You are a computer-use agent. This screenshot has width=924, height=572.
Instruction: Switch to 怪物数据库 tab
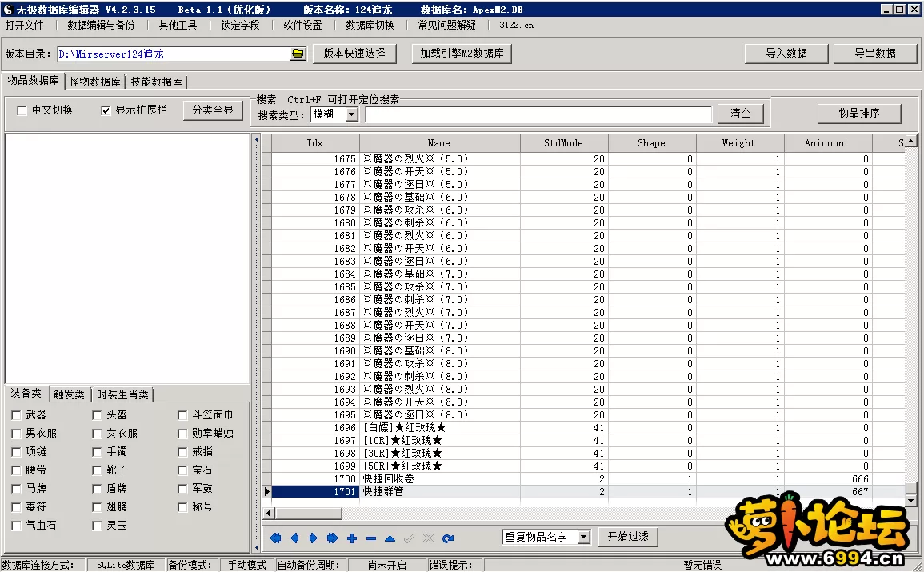click(94, 82)
